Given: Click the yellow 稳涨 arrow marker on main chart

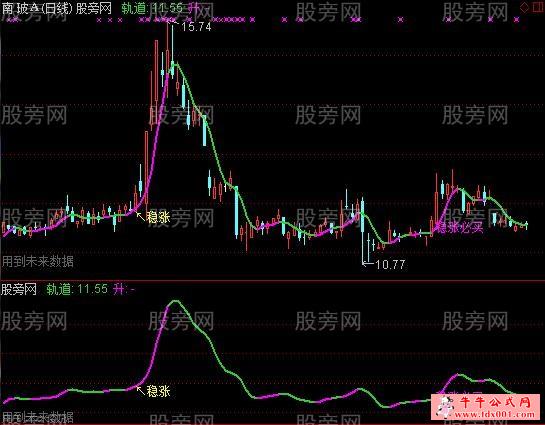Looking at the screenshot, I should tap(153, 217).
